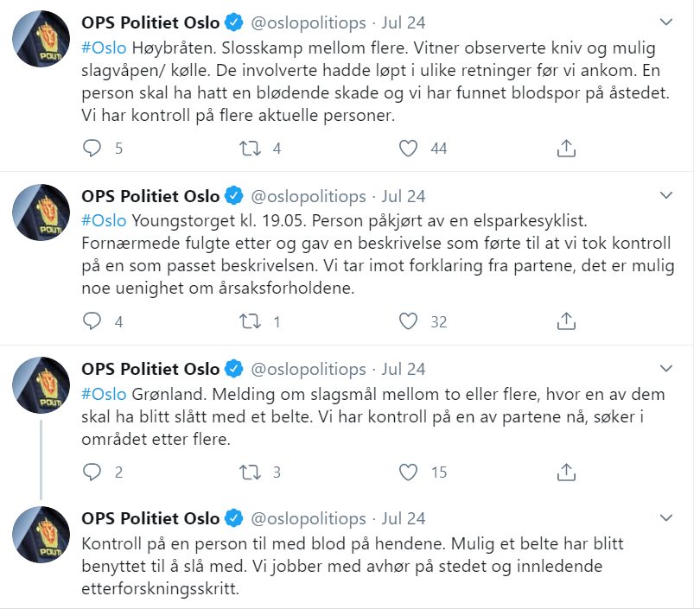
Task: Reply to the Youngstorget tweet
Action: [92, 321]
